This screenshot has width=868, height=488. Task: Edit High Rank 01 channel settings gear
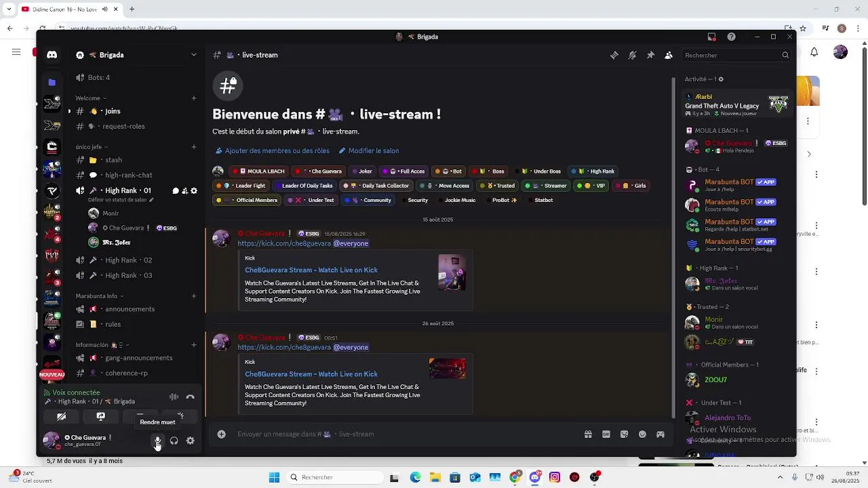(194, 191)
